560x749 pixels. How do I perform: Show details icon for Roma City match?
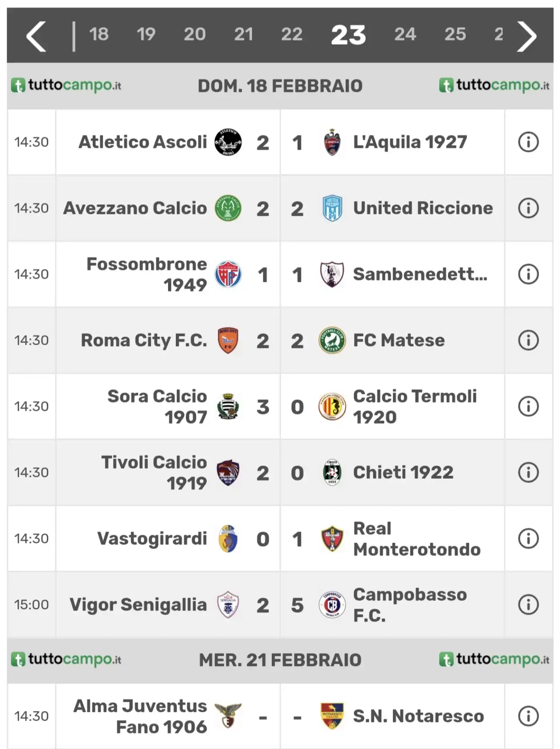coord(528,340)
